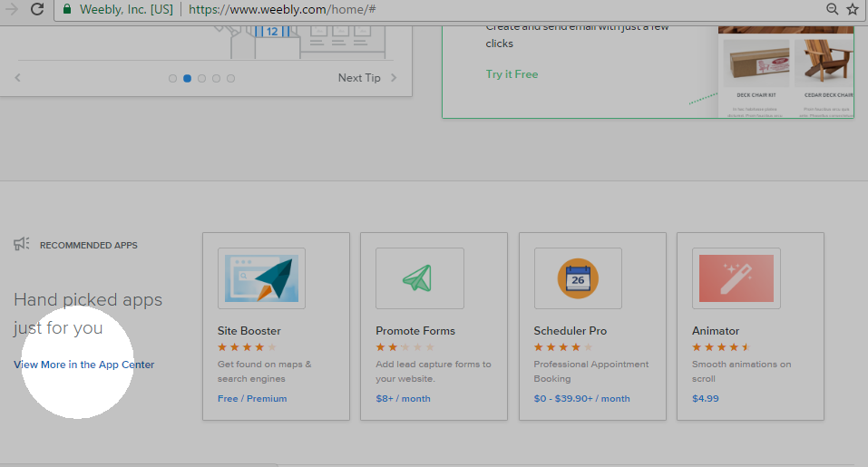Open the zoom magnifier icon in address bar
The image size is (868, 467).
click(x=832, y=9)
